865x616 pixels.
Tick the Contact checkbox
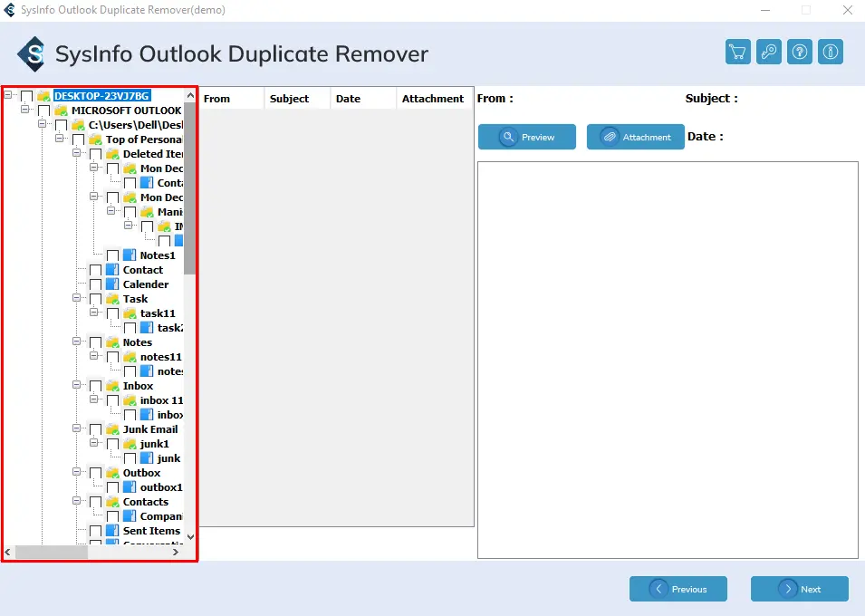coord(95,271)
